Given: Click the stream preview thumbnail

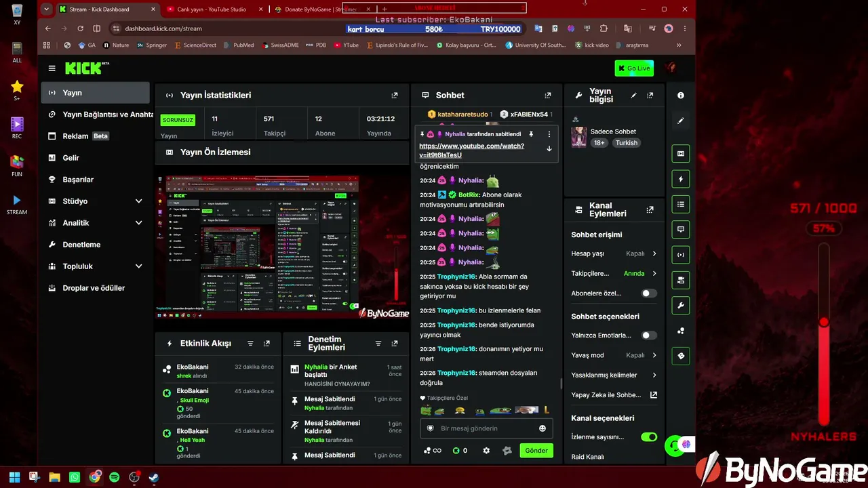Looking at the screenshot, I should (x=283, y=247).
